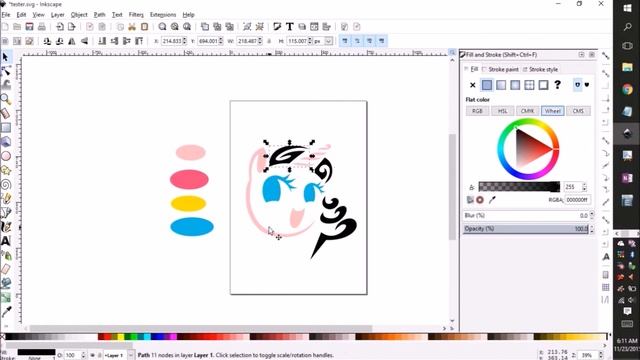Screen dimensions: 640x360
Task: Click the Paste clipboard icon
Action: 144,27
